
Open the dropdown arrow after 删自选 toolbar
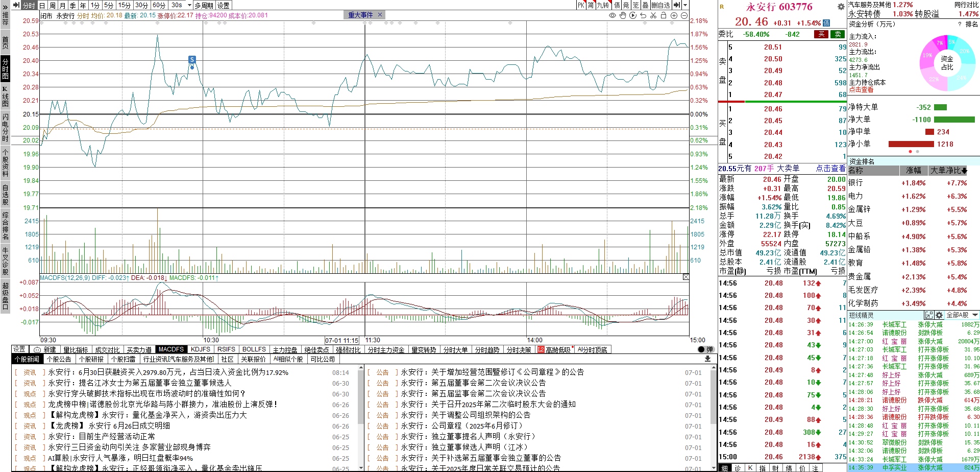pyautogui.click(x=685, y=5)
